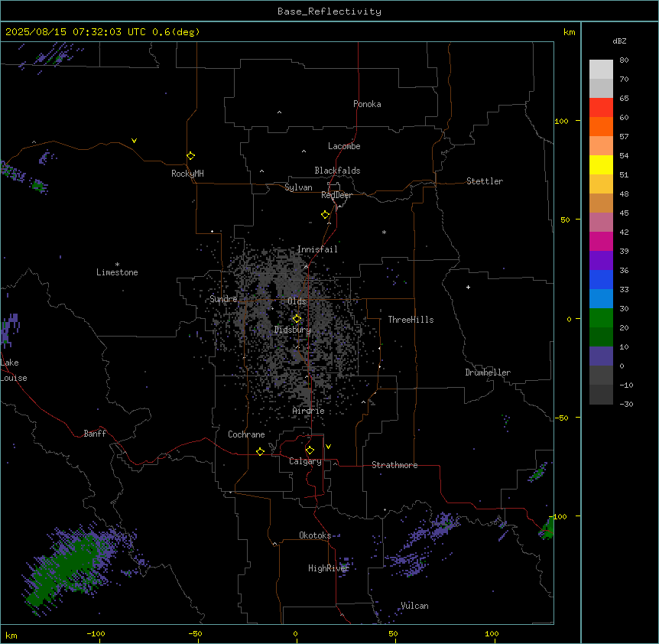Select the Airdrie label
The height and width of the screenshot is (644, 659).
[309, 411]
